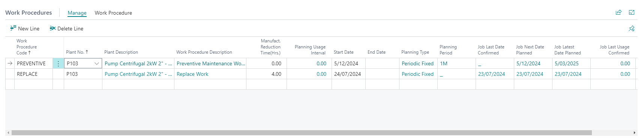Open page in new window icon

[x=632, y=12]
